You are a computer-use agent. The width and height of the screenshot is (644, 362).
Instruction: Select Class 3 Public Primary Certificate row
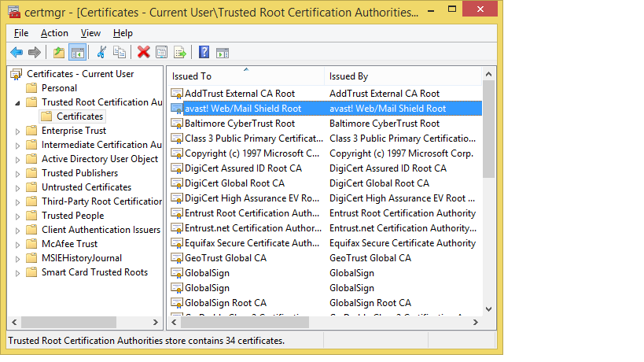[326, 139]
